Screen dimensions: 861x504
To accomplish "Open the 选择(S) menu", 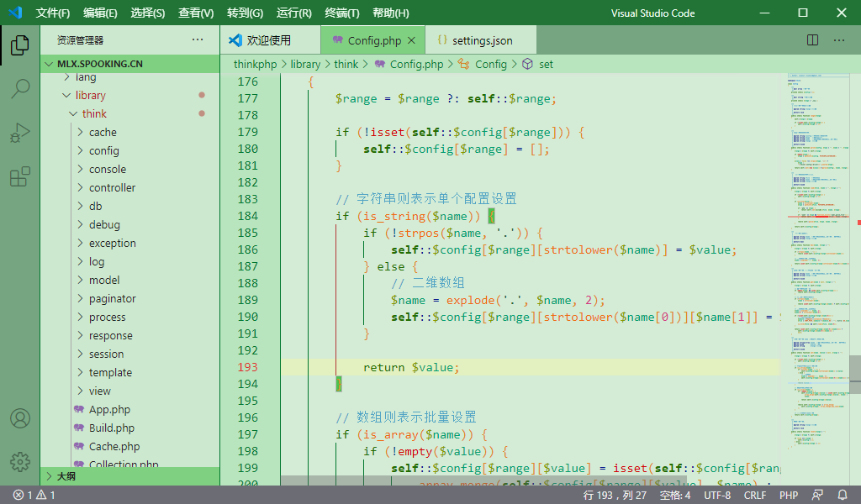I will tap(148, 13).
